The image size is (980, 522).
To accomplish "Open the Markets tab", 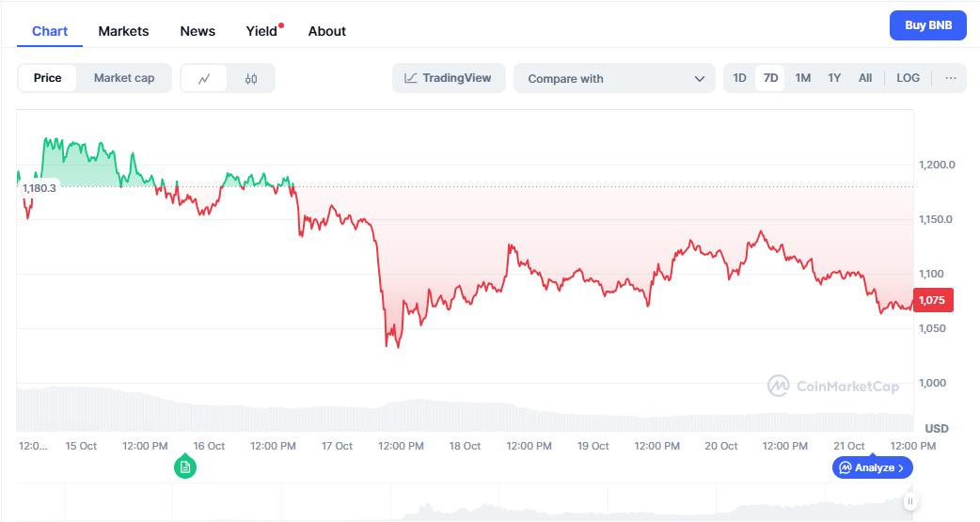I will click(123, 31).
